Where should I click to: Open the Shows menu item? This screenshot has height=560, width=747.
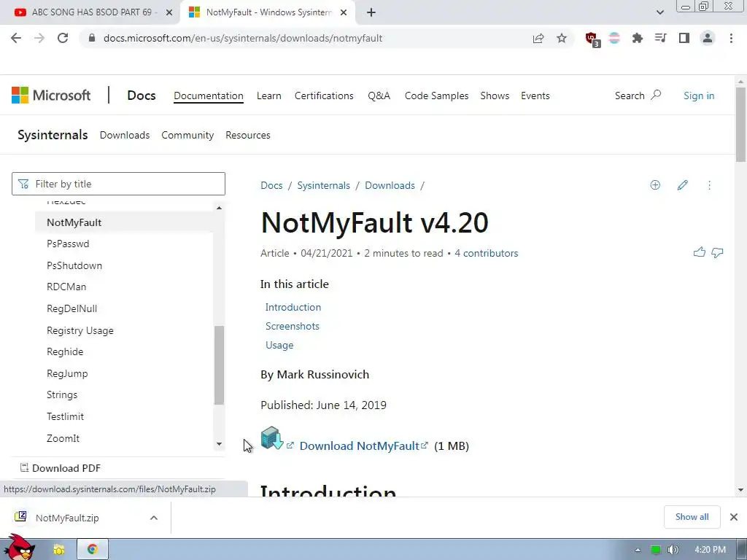point(495,96)
